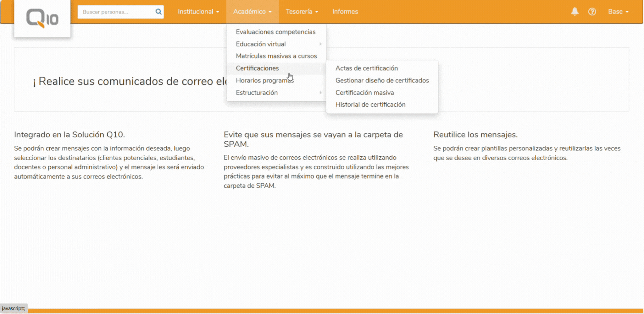Image resolution: width=644 pixels, height=314 pixels.
Task: Open the Base user menu
Action: point(618,12)
